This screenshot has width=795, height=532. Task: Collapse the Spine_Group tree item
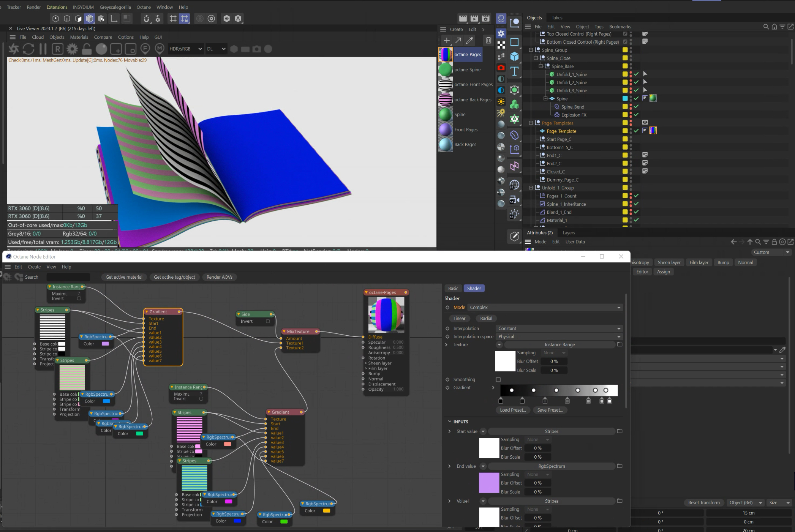531,50
